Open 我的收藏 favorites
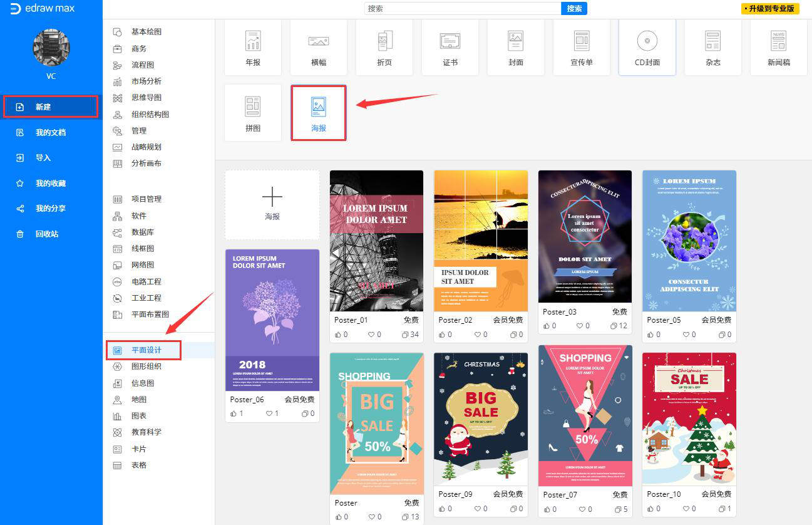This screenshot has height=525, width=812. pyautogui.click(x=51, y=183)
